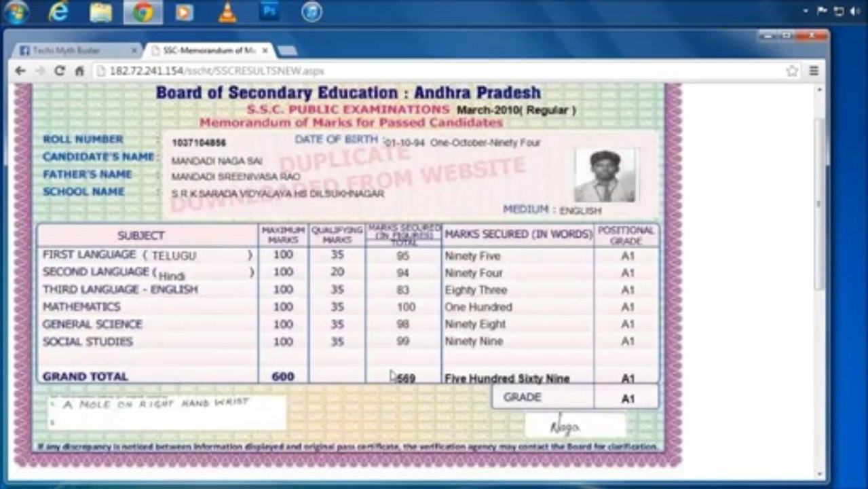
Task: Reload the page with refresh icon
Action: (60, 71)
